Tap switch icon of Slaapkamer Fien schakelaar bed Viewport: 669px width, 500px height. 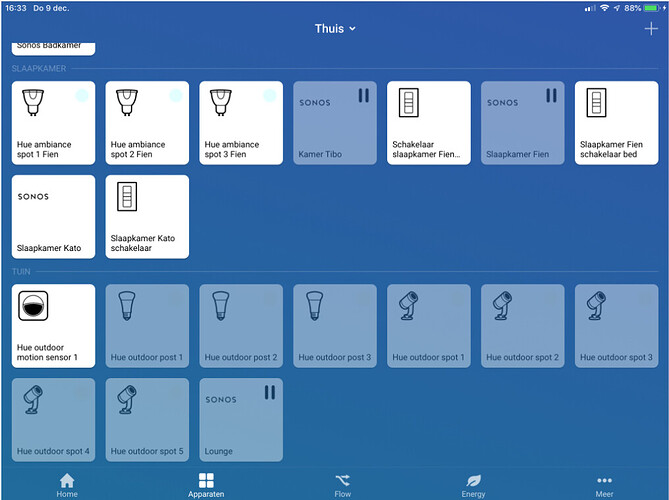(596, 102)
